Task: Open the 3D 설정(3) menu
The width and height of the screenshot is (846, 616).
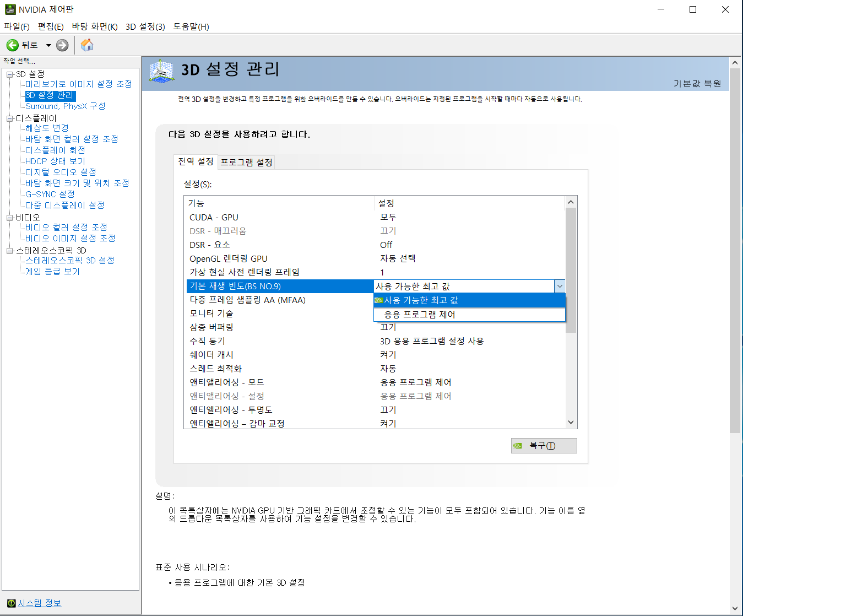Action: [x=145, y=26]
